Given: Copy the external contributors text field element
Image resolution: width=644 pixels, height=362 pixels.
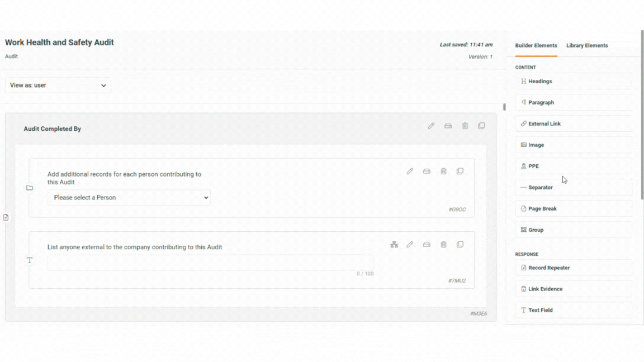Looking at the screenshot, I should pyautogui.click(x=460, y=245).
